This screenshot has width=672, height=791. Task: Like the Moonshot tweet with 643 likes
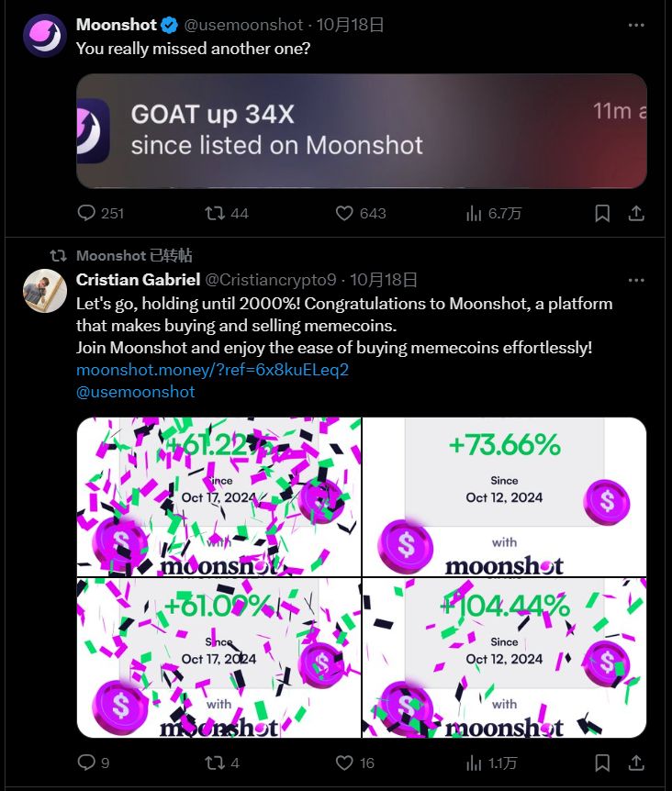344,213
